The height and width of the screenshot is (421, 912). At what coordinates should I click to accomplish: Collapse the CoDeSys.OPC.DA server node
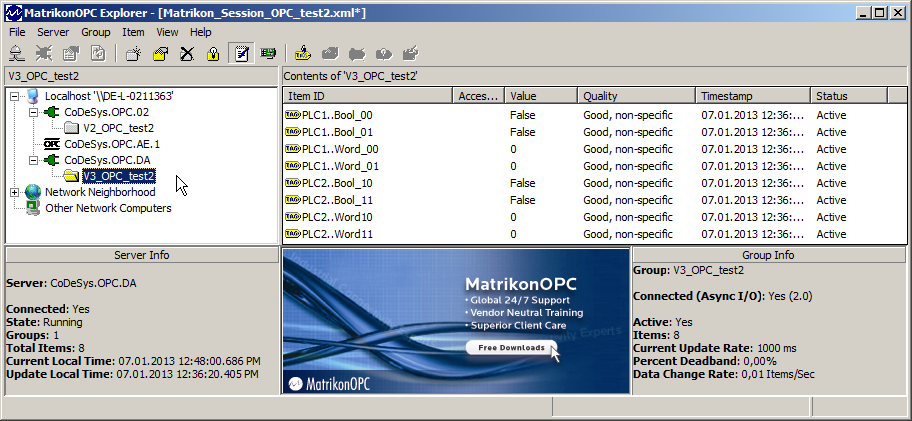(34, 160)
